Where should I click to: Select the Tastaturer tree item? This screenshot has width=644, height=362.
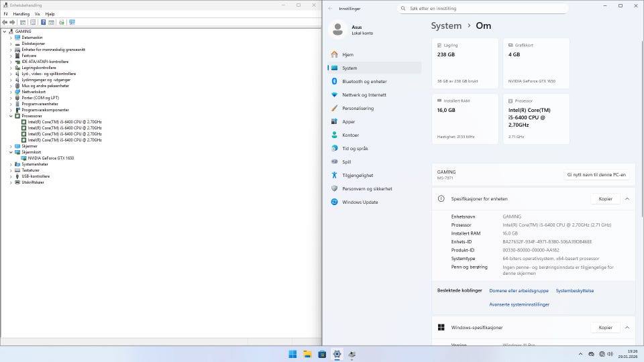pos(30,170)
